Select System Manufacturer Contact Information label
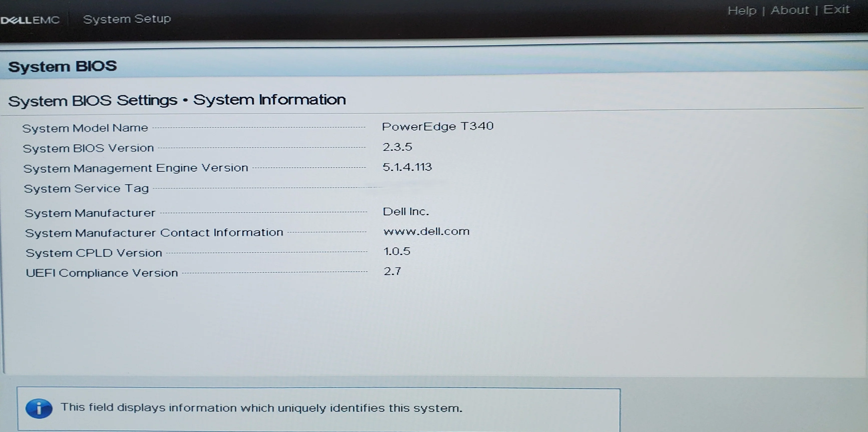Viewport: 868px width, 432px height. [x=154, y=233]
